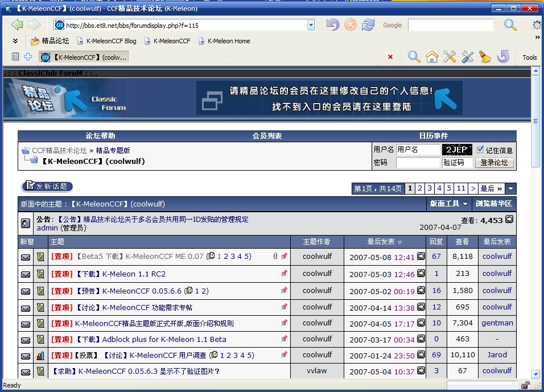Click the forum banner edit-profile image
Viewport: 544px width, 392px height.
(329, 98)
